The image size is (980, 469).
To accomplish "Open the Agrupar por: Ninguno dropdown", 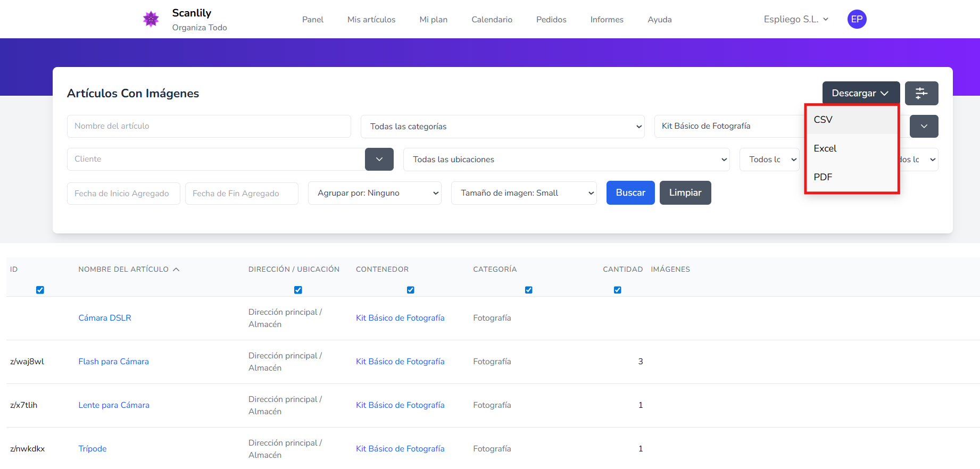I will pos(375,193).
